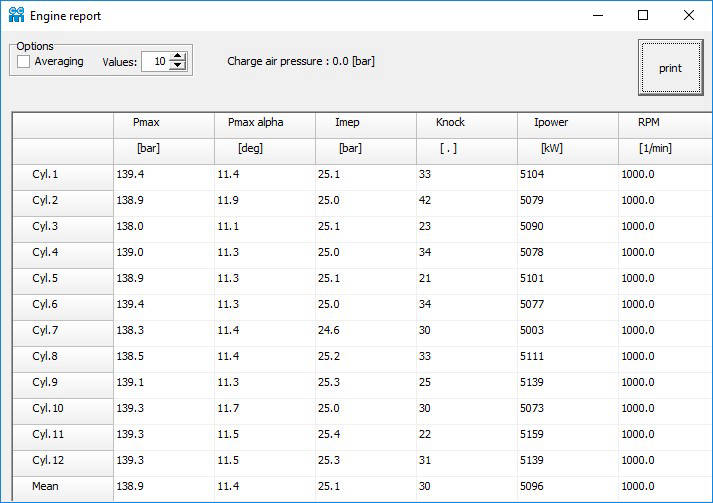Decrease Values with the down arrow

point(178,65)
